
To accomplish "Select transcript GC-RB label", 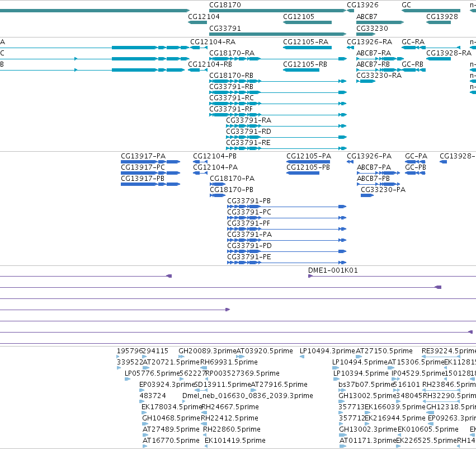I will (413, 64).
